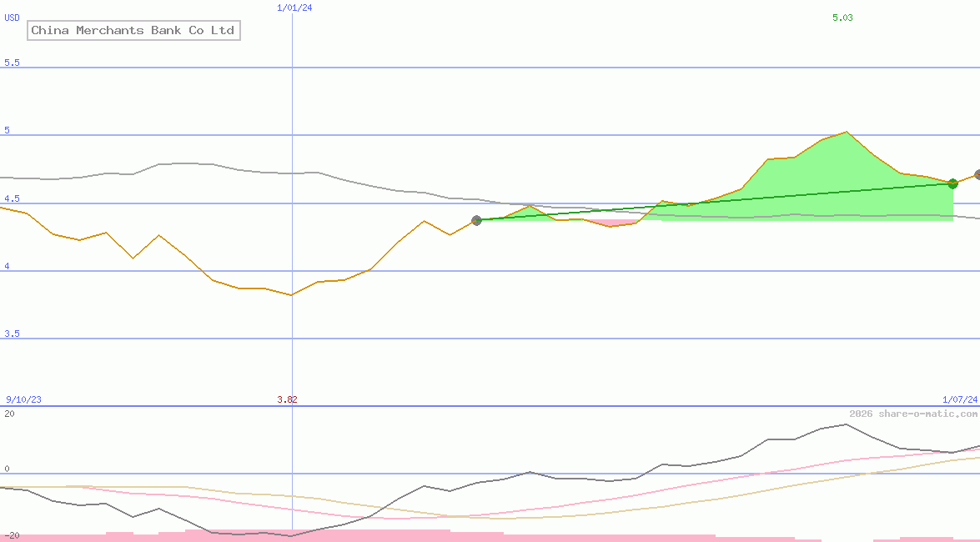
Task: Click the oscillator's 0 axis label
Action: [7, 469]
